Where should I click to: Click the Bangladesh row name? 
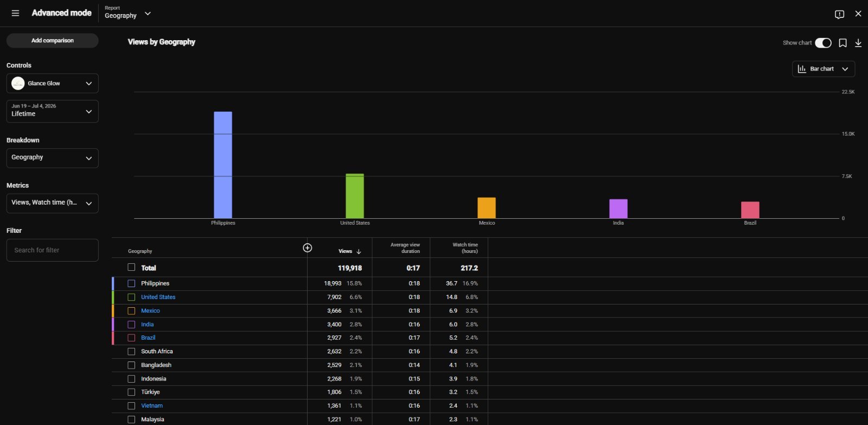156,365
